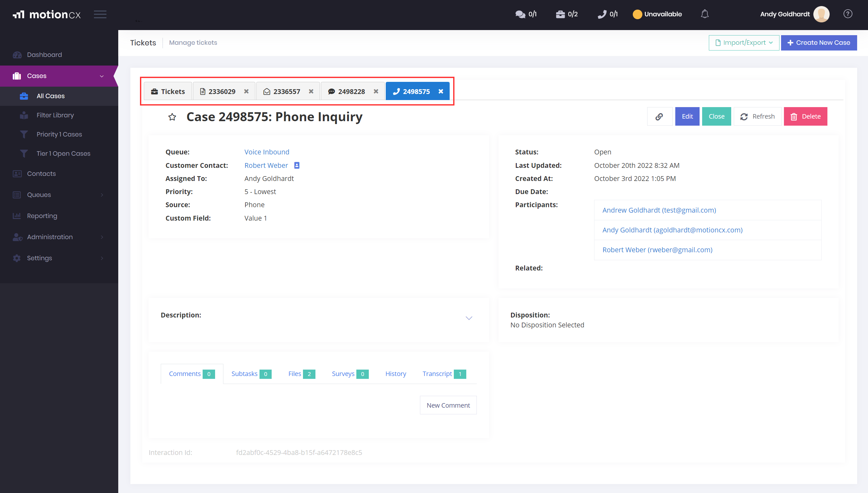
Task: Open Filter Library
Action: (x=59, y=115)
